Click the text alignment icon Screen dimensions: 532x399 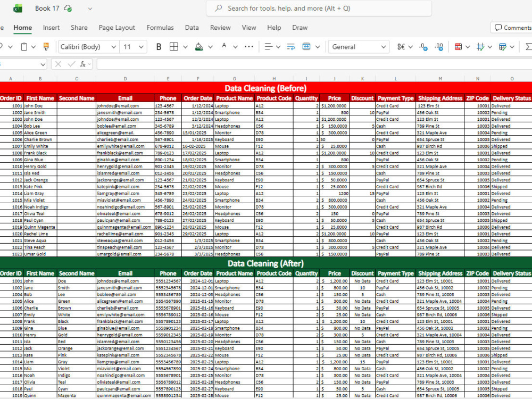pyautogui.click(x=268, y=47)
